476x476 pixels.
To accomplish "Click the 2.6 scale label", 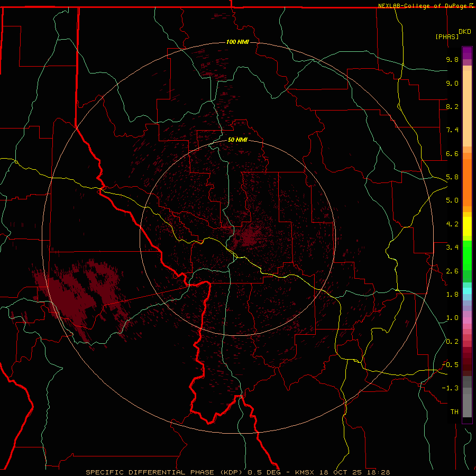I will pyautogui.click(x=452, y=271).
